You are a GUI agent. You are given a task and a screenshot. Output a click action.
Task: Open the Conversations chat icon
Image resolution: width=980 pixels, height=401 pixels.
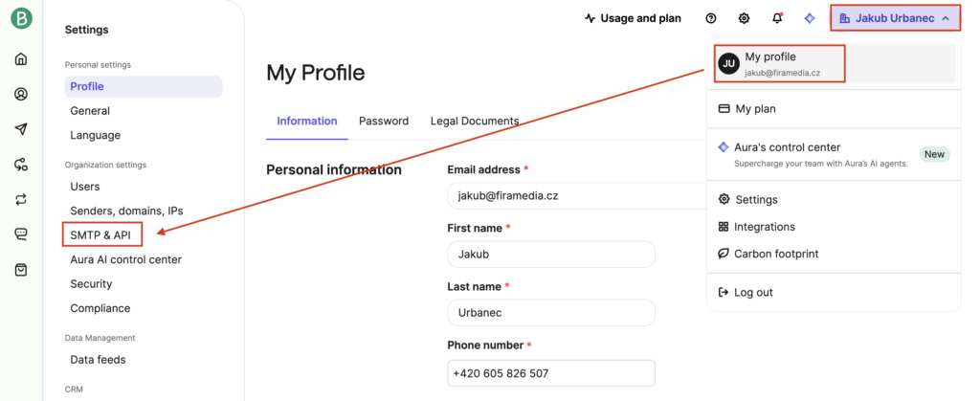coord(21,234)
